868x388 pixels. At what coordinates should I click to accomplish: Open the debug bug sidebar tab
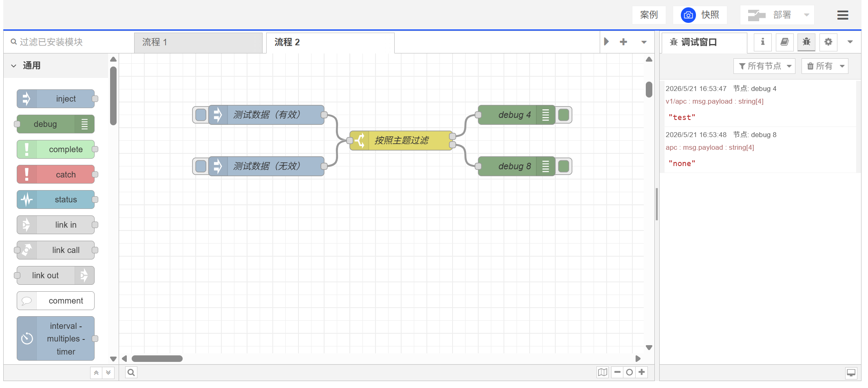point(806,42)
